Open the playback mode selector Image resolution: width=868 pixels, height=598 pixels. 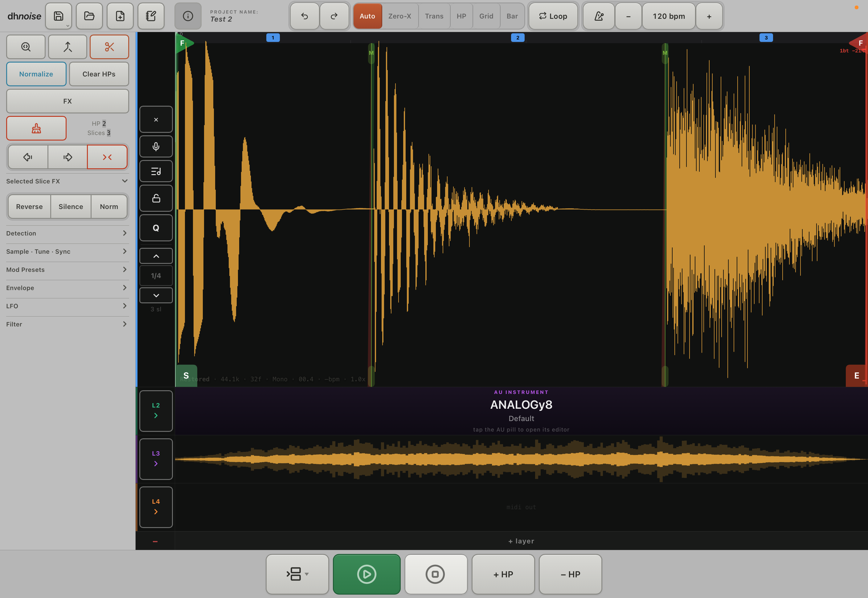point(297,574)
